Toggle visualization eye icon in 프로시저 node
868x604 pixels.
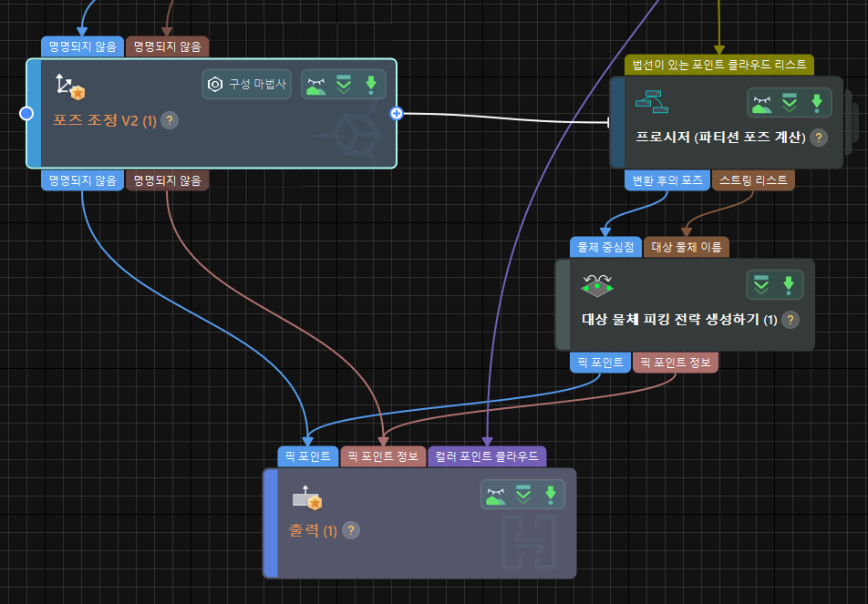click(x=761, y=104)
